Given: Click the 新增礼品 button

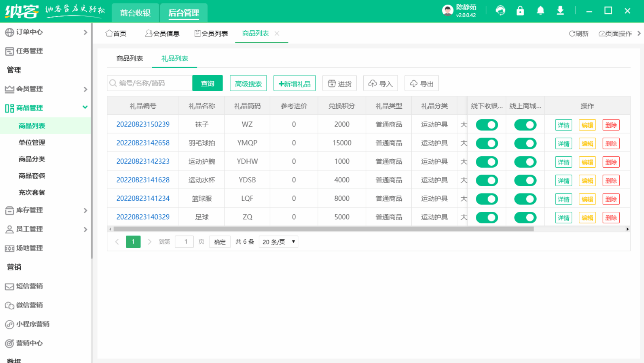Looking at the screenshot, I should pyautogui.click(x=295, y=83).
